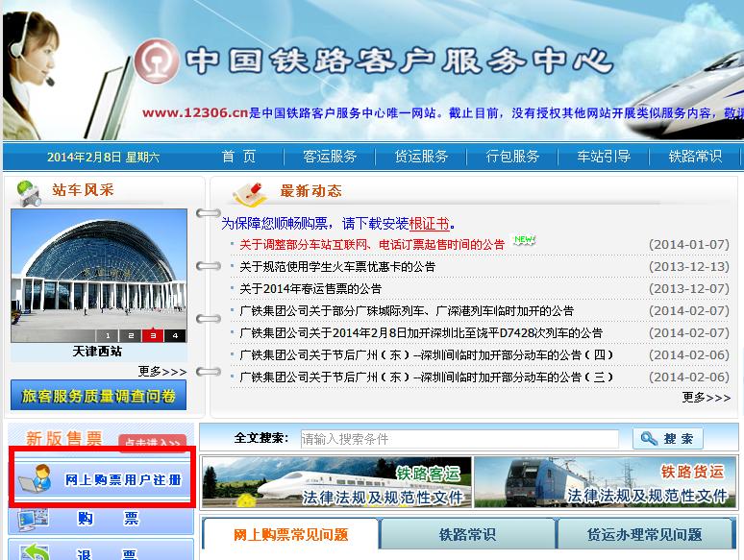Click the magnifier icon on the search button

[x=649, y=439]
